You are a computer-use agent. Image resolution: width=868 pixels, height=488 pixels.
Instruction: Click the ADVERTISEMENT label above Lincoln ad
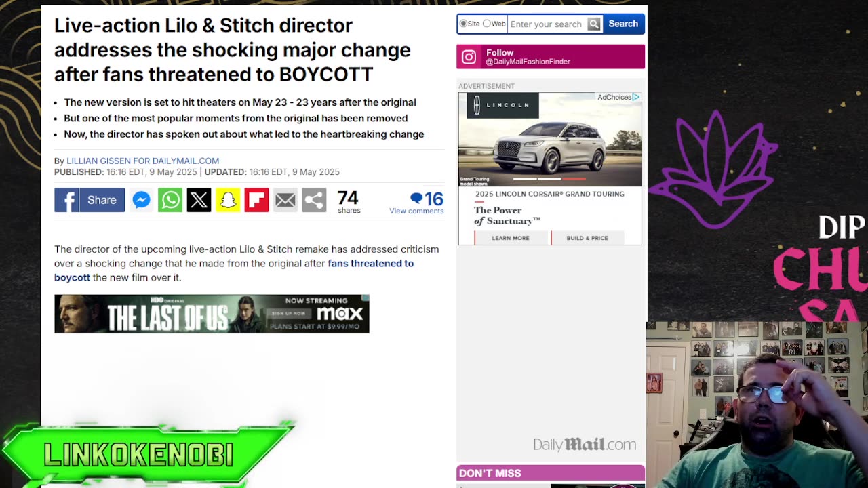coord(486,86)
